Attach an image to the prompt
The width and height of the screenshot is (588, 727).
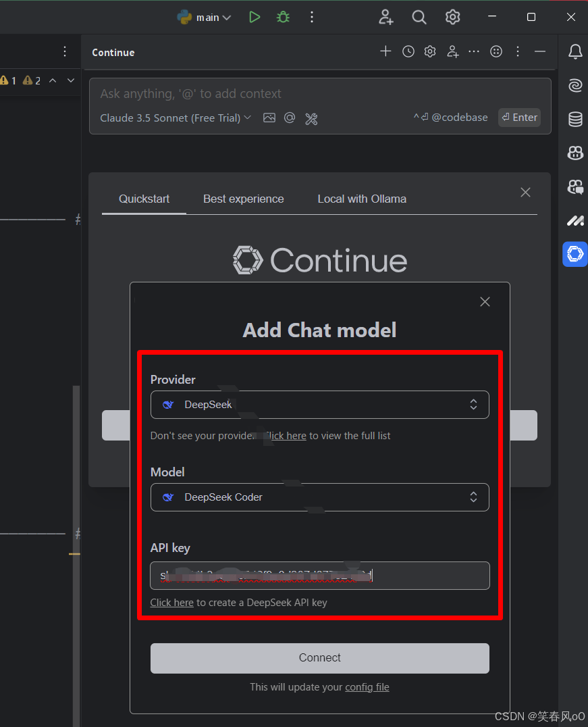click(269, 118)
